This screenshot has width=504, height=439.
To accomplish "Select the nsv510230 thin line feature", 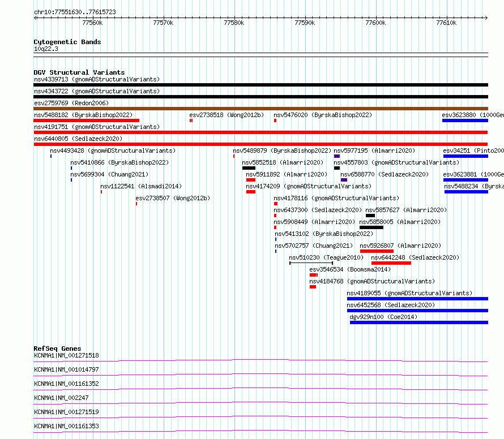I will [x=311, y=263].
